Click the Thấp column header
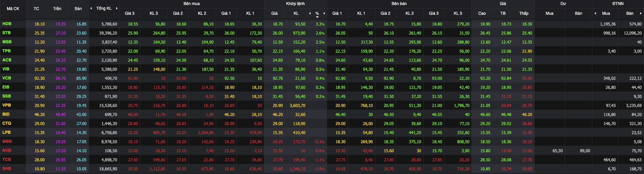644x174 pixels. point(524,13)
